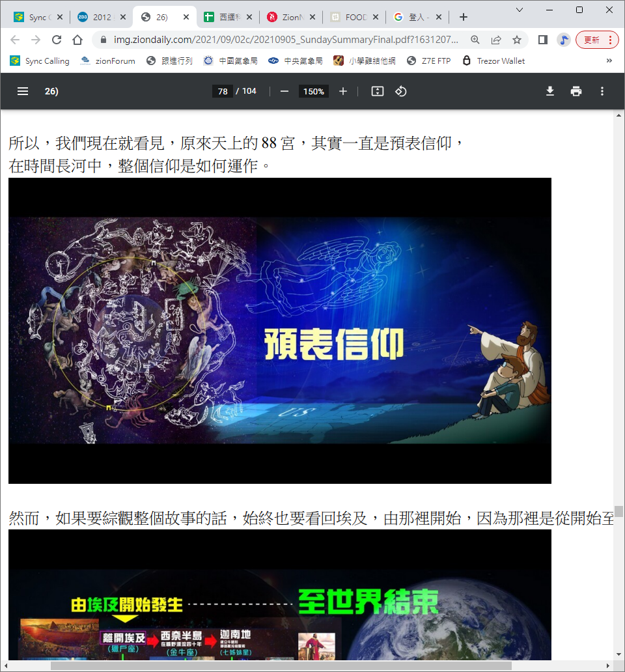Click the 至世界結束 earth image
Screen dimensions: 625x672
(280, 595)
